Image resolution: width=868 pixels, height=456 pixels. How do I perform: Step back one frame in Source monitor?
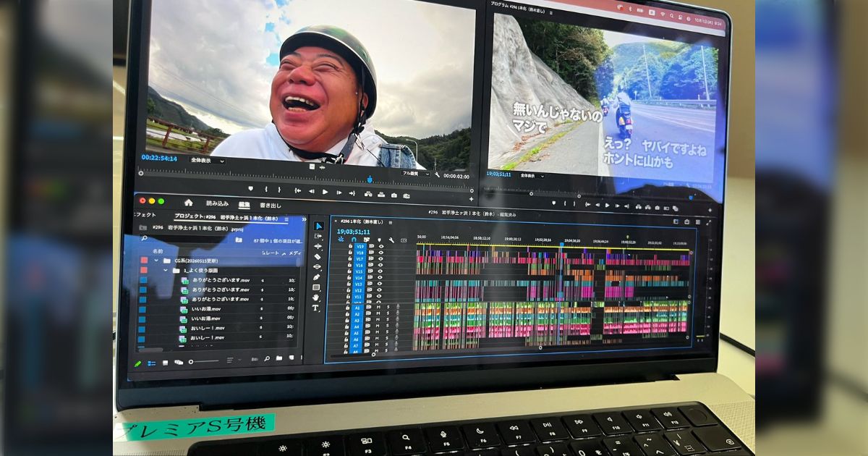click(x=312, y=191)
